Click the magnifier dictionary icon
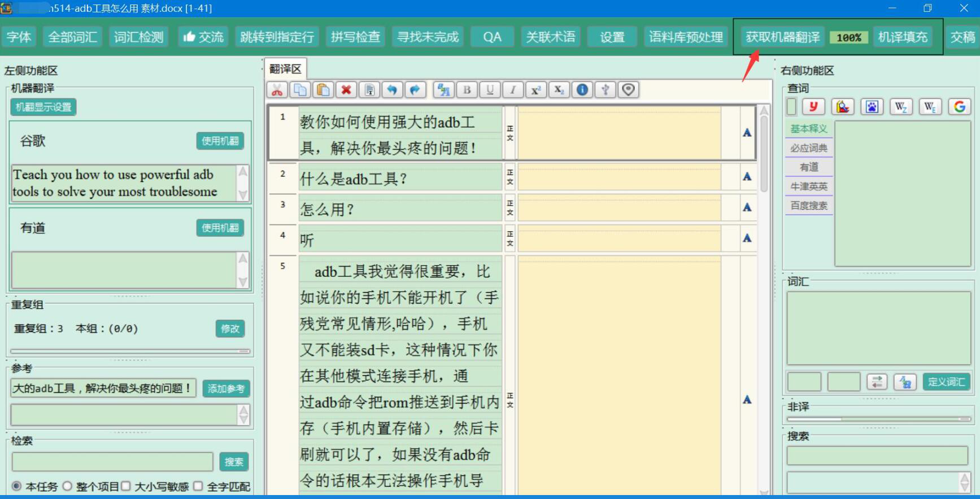The width and height of the screenshot is (980, 499). (843, 107)
